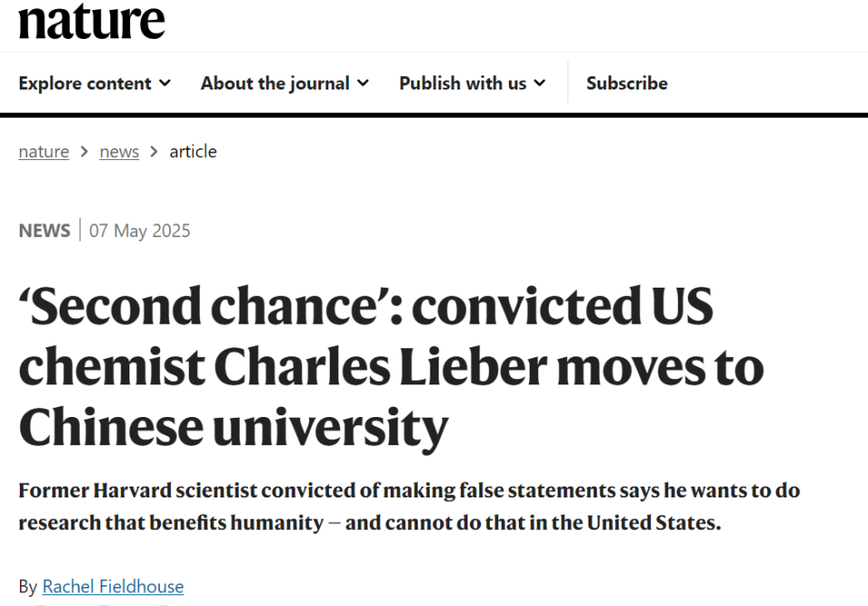Open the Publish with us menu
This screenshot has width=868, height=606.
473,83
